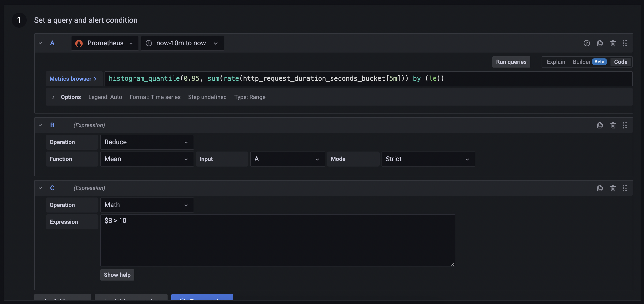The width and height of the screenshot is (644, 304).
Task: Click drag handle of expression C
Action: [625, 188]
